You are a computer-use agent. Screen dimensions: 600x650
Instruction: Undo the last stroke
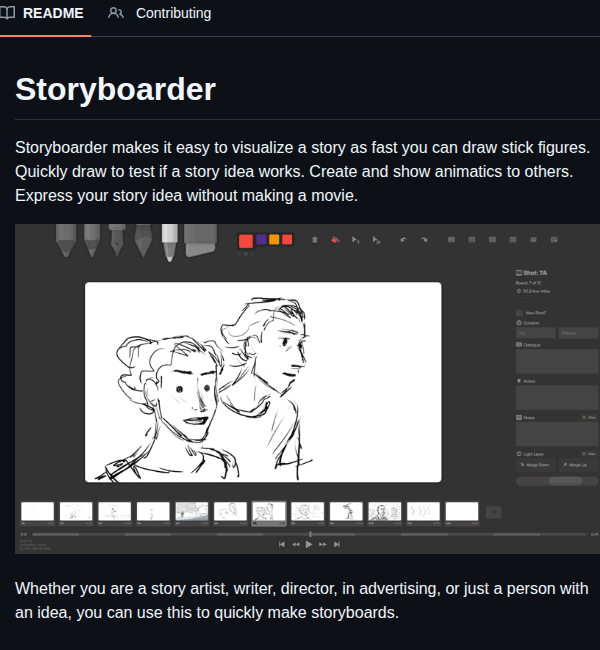pos(403,240)
